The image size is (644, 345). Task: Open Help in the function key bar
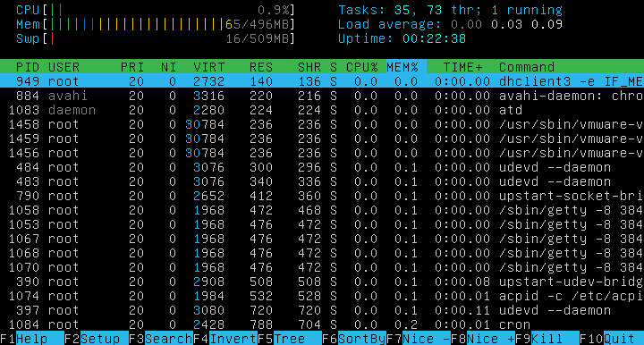click(40, 339)
